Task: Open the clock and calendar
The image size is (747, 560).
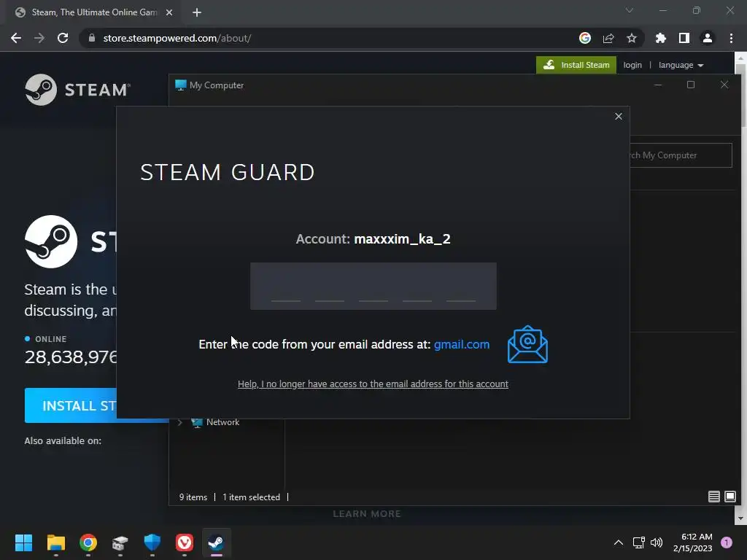Action: [693, 542]
